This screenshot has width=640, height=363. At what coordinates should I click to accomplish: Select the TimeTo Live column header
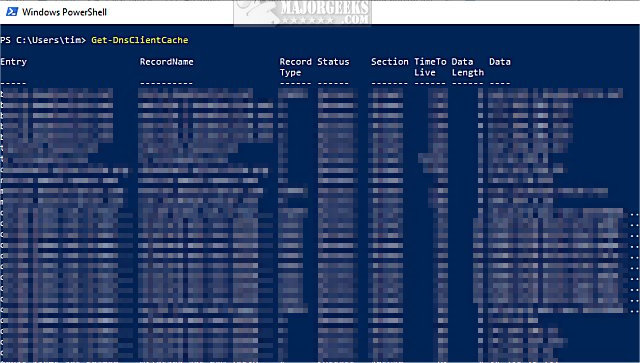pos(430,67)
